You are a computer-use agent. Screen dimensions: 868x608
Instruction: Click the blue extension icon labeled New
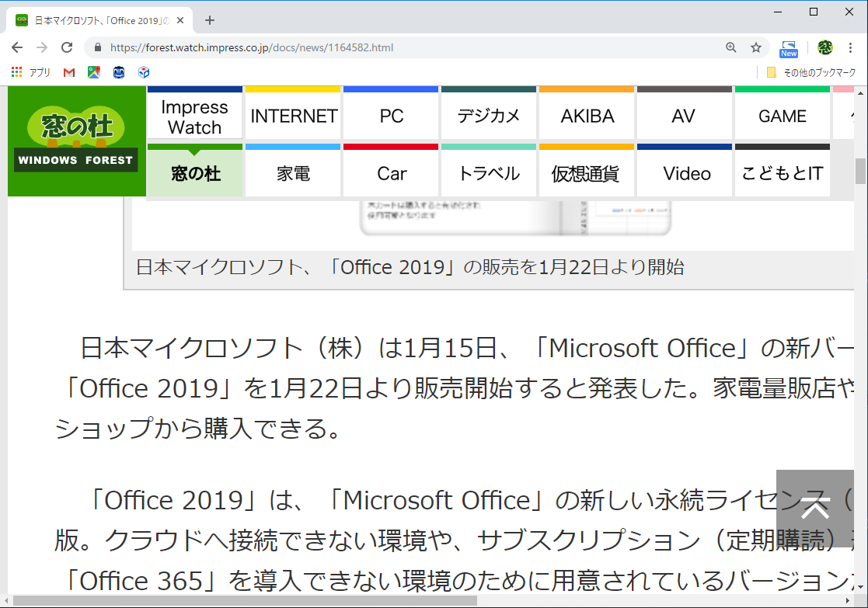788,47
